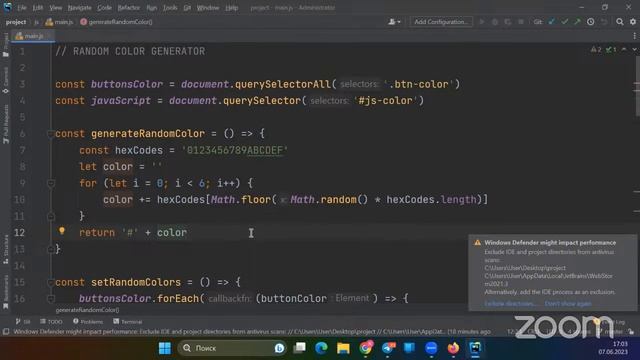Open the Edit menu
640x360 pixels.
coord(38,8)
